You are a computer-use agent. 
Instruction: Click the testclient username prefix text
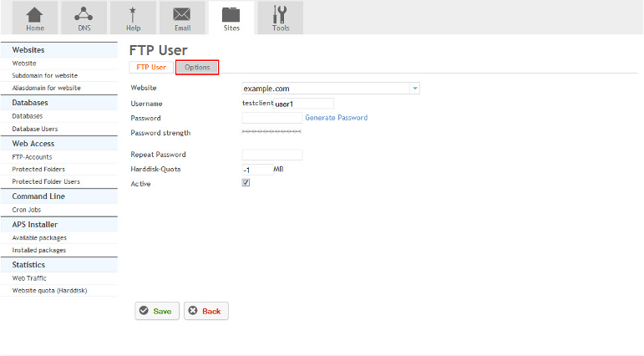[257, 103]
